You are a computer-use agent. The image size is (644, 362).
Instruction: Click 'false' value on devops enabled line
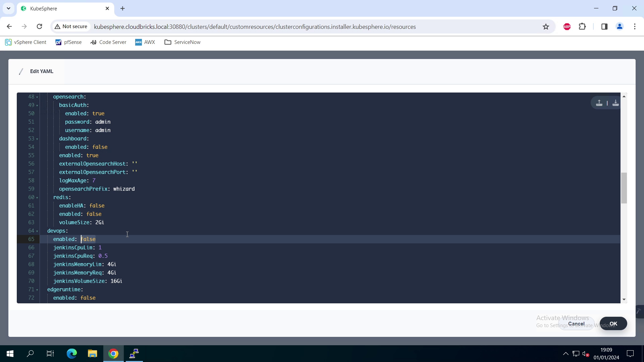pyautogui.click(x=88, y=239)
